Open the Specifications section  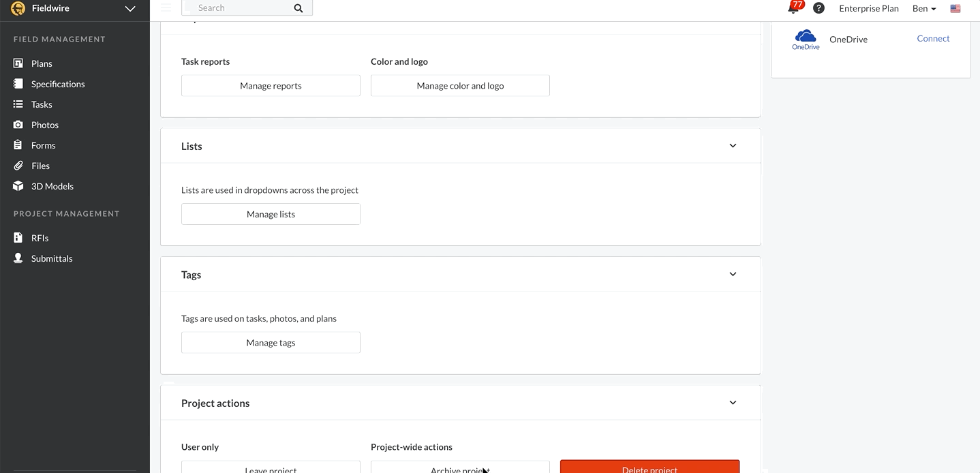[57, 83]
